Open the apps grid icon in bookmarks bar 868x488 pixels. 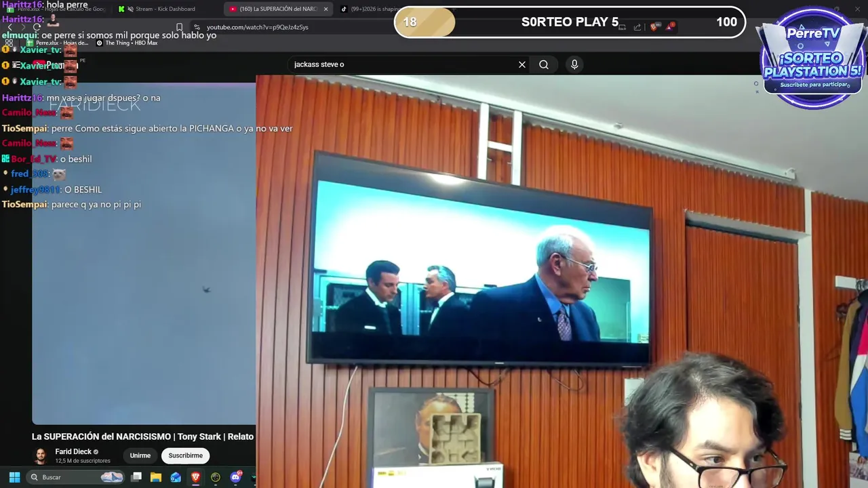9,43
